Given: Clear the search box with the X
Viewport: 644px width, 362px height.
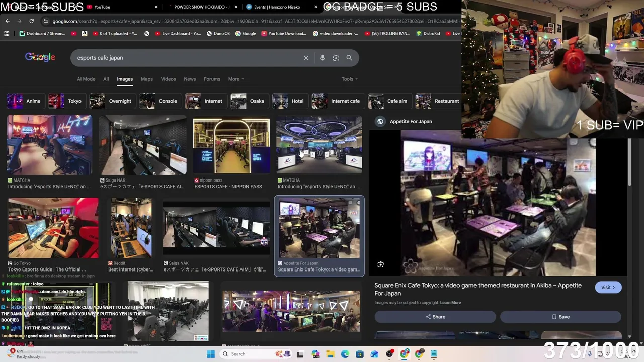Looking at the screenshot, I should tap(306, 58).
